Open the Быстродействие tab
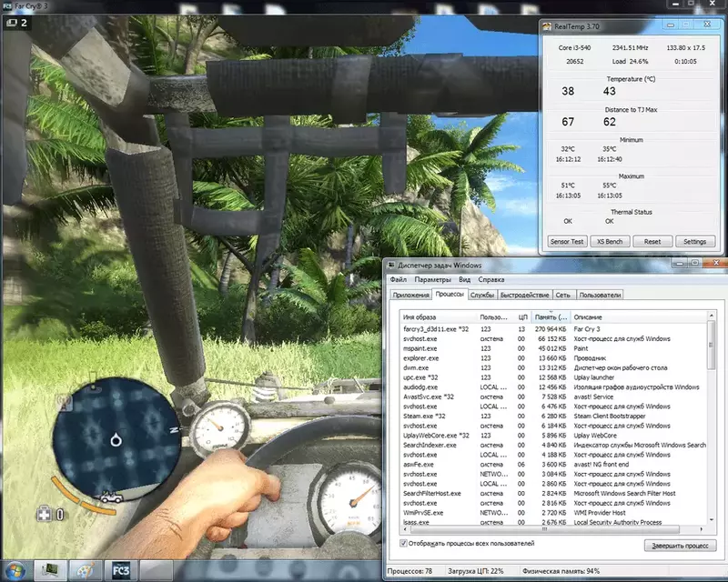728x582 pixels. [x=525, y=295]
